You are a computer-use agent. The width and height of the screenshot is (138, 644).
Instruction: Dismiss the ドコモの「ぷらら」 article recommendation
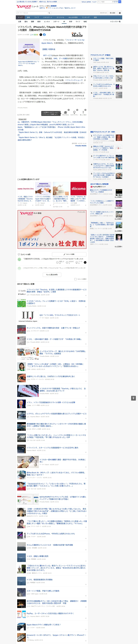(86, 307)
